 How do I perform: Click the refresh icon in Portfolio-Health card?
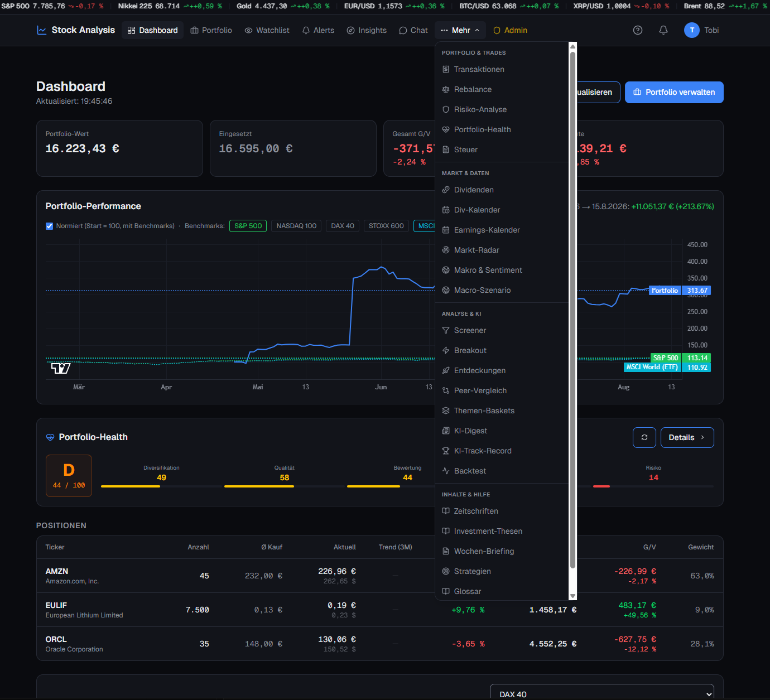pyautogui.click(x=644, y=437)
